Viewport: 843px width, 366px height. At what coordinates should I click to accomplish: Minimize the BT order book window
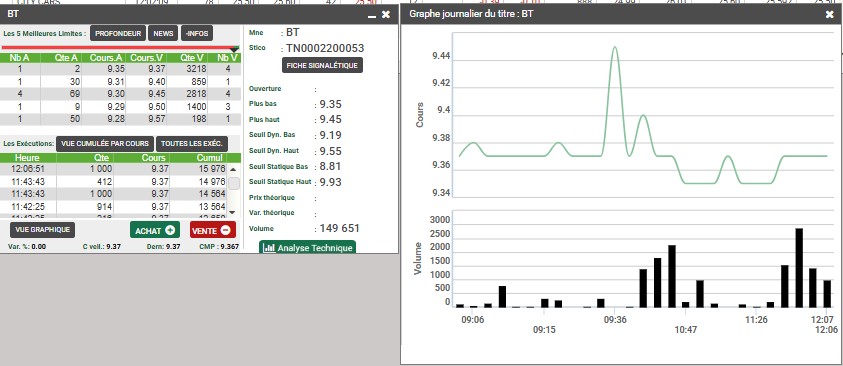click(372, 16)
